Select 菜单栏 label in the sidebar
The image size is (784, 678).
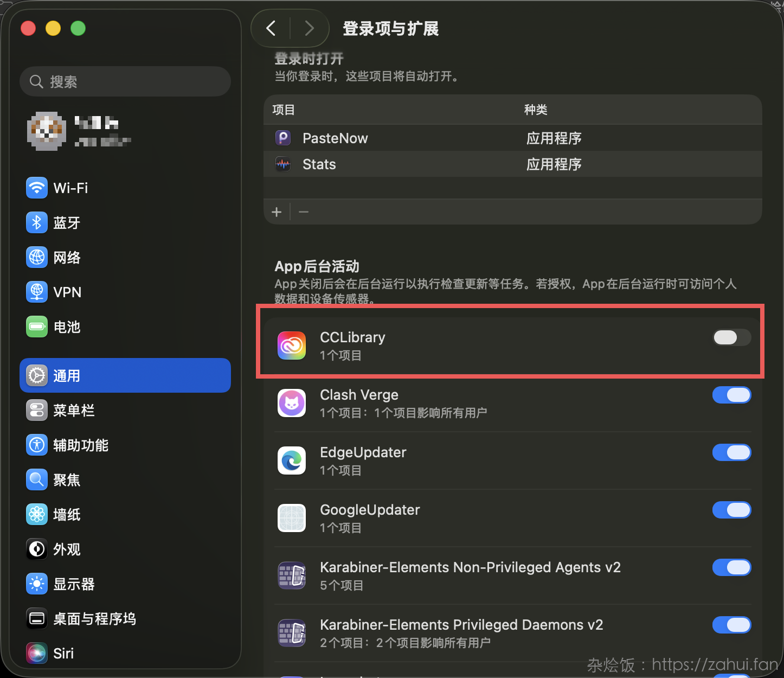[74, 410]
